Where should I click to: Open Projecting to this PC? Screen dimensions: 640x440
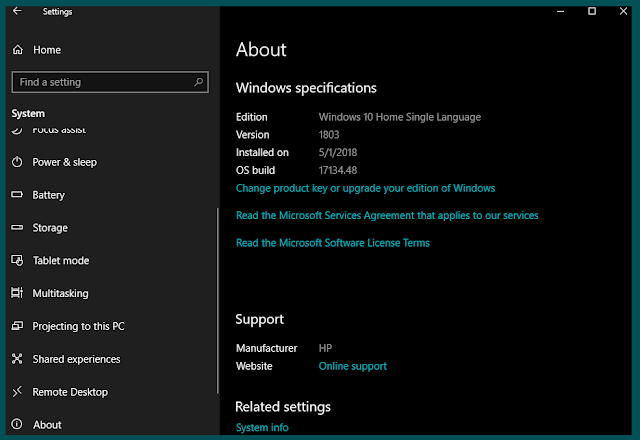[78, 326]
